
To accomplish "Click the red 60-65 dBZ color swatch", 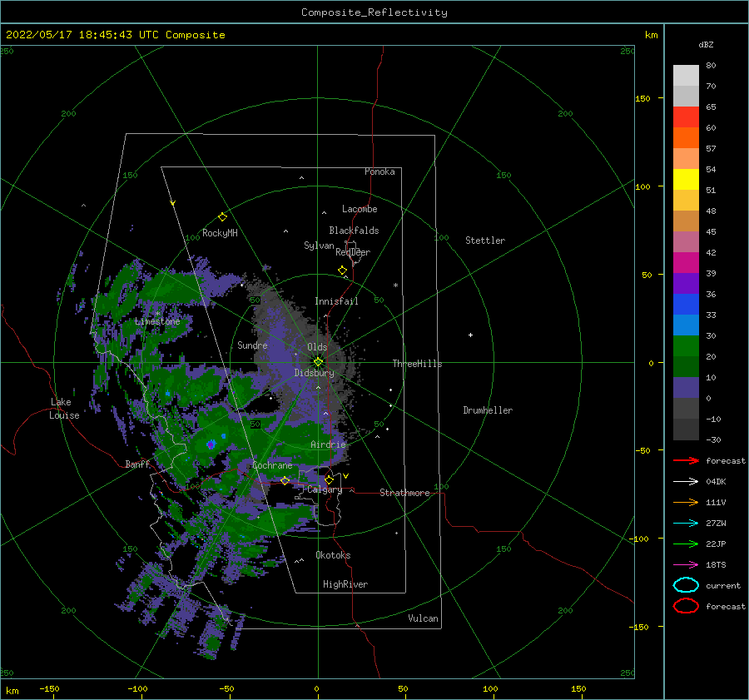I will pos(686,117).
